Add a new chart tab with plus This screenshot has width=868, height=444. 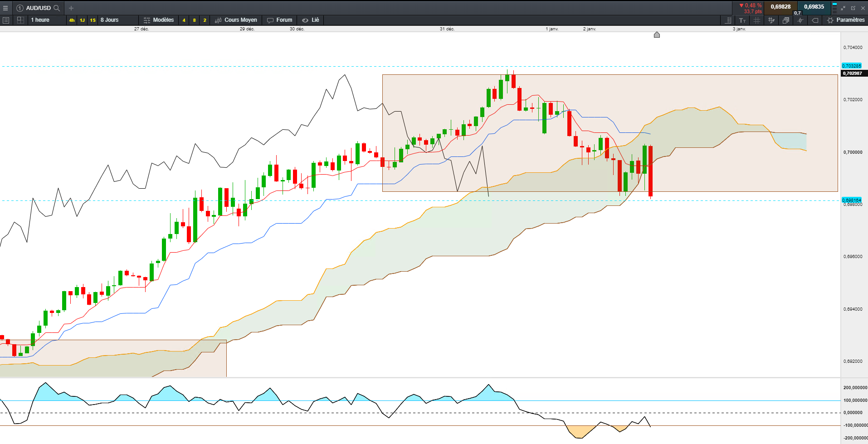pos(71,8)
